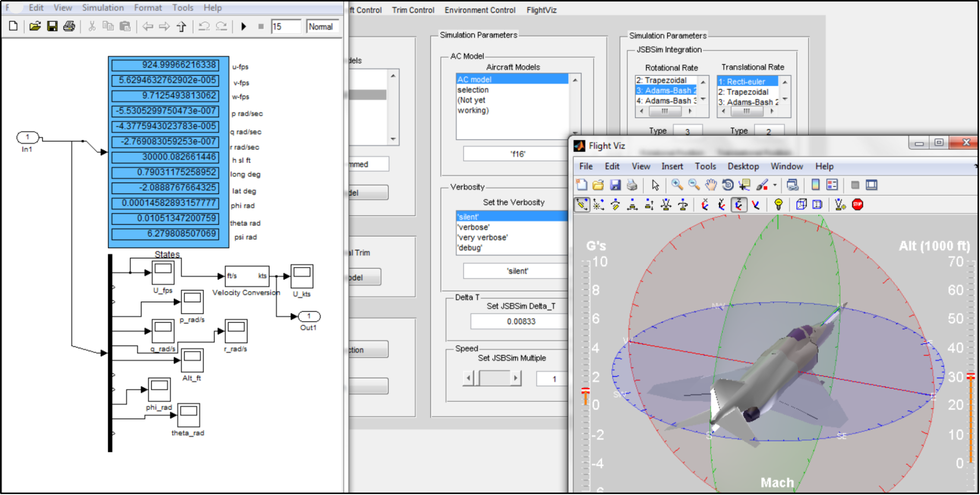Viewport: 980px width, 495px height.
Task: Print the Simulink diagram
Action: [69, 26]
